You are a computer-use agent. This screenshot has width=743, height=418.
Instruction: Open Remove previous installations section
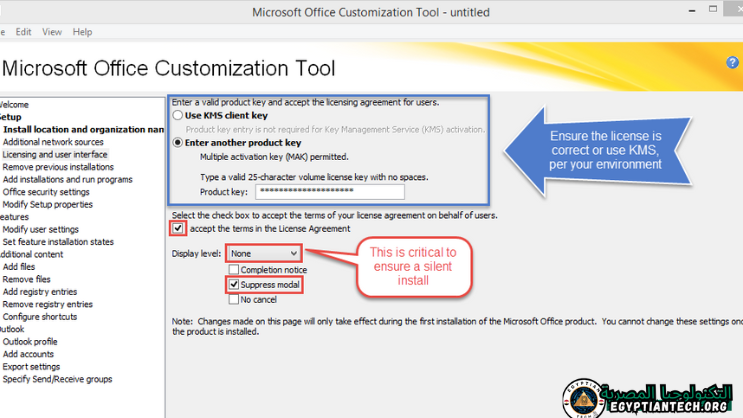click(x=58, y=167)
